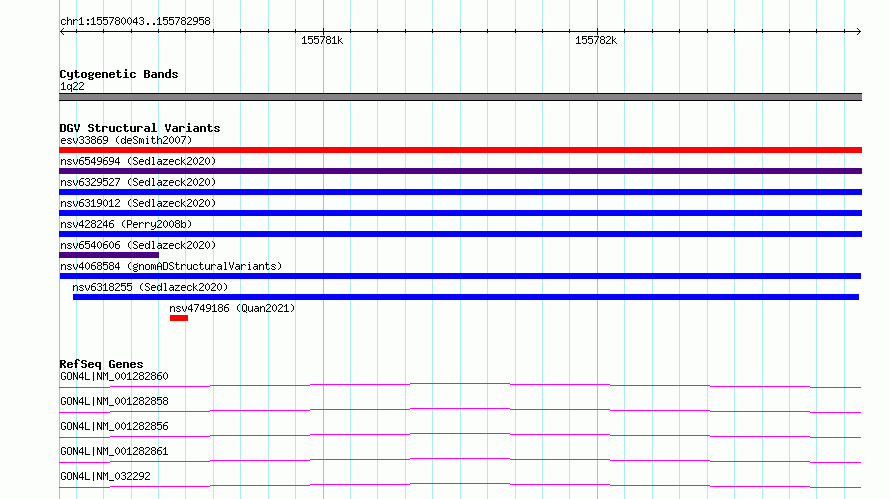This screenshot has height=499, width=890.
Task: Open GON4L|NM_032292 transcript label
Action: 105,476
